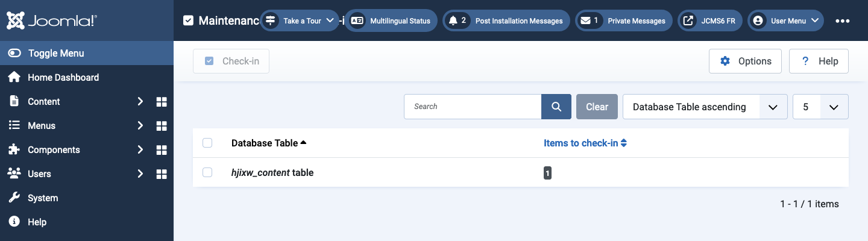Viewport: 868px width, 241px height.
Task: Open the Components dashboard grid icon
Action: click(162, 150)
